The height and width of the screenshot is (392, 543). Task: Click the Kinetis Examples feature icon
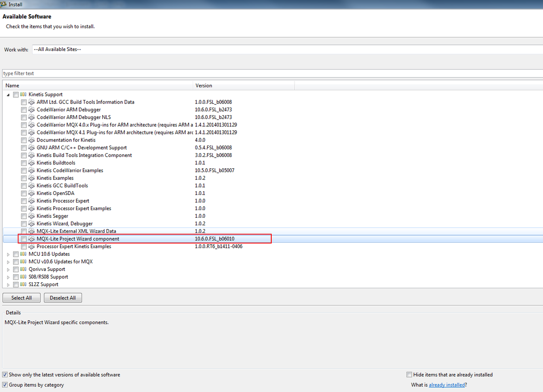[x=32, y=178]
